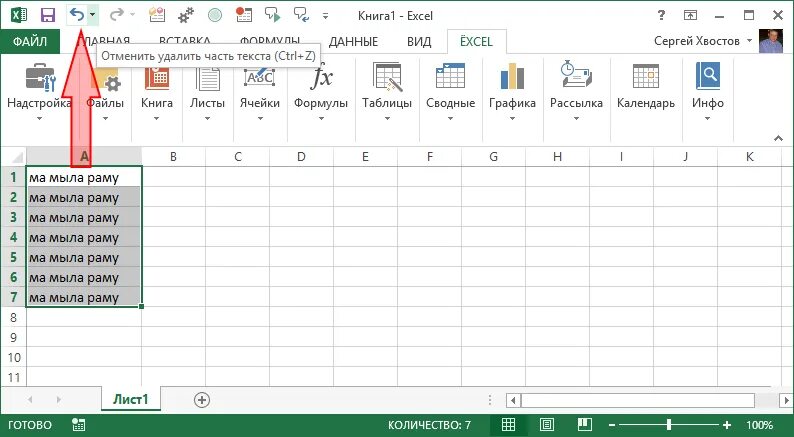Click the gears icon in quick access toolbar
794x437 pixels.
[x=186, y=16]
